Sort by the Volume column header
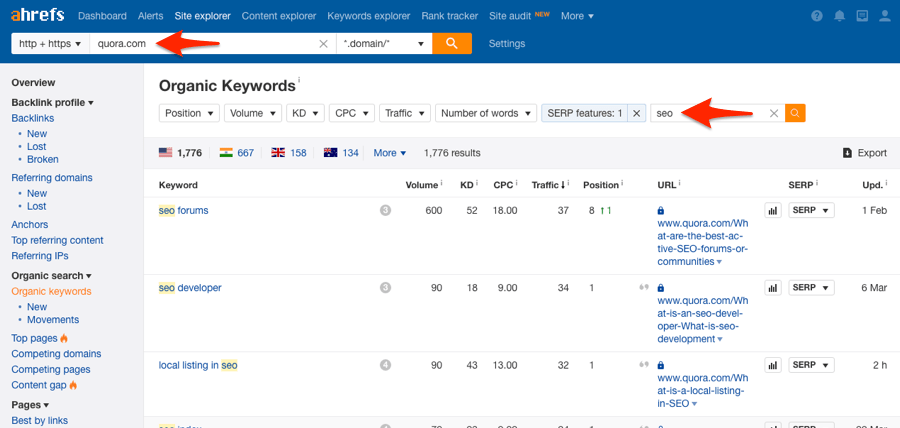 pyautogui.click(x=422, y=185)
